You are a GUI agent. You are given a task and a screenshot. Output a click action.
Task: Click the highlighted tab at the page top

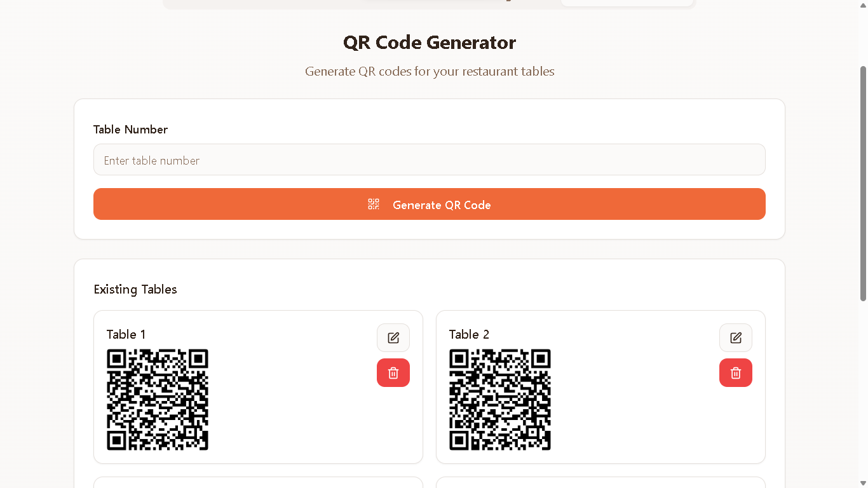(627, 3)
